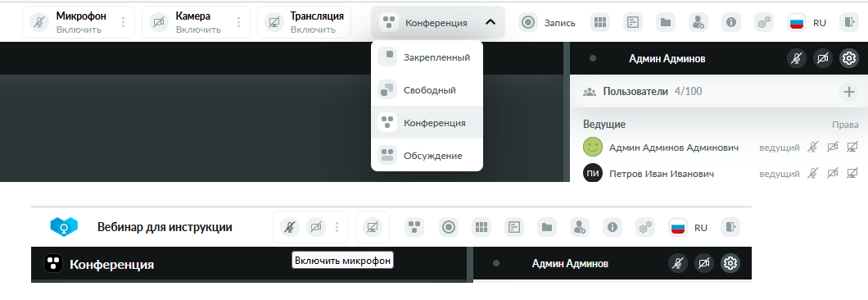Open camera options dots beside Камера label
Image resolution: width=868 pixels, height=300 pixels.
pyautogui.click(x=238, y=22)
